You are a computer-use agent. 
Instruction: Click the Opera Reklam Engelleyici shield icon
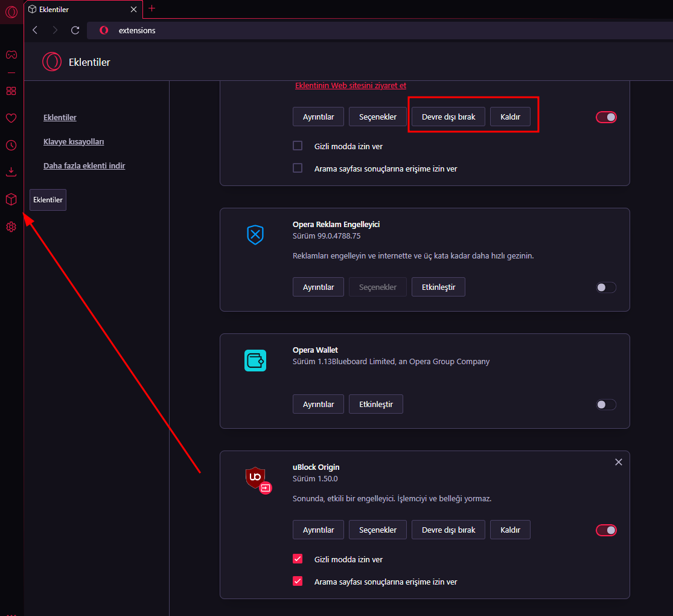click(255, 235)
